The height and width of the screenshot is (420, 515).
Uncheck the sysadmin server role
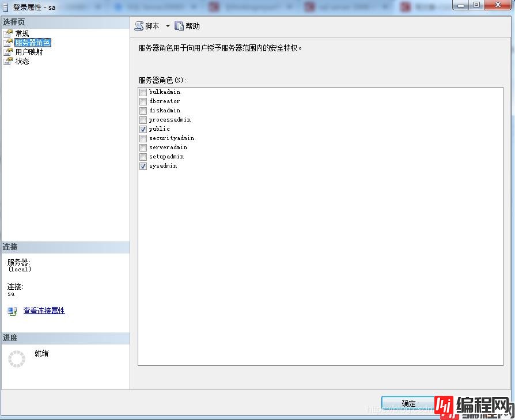(143, 166)
